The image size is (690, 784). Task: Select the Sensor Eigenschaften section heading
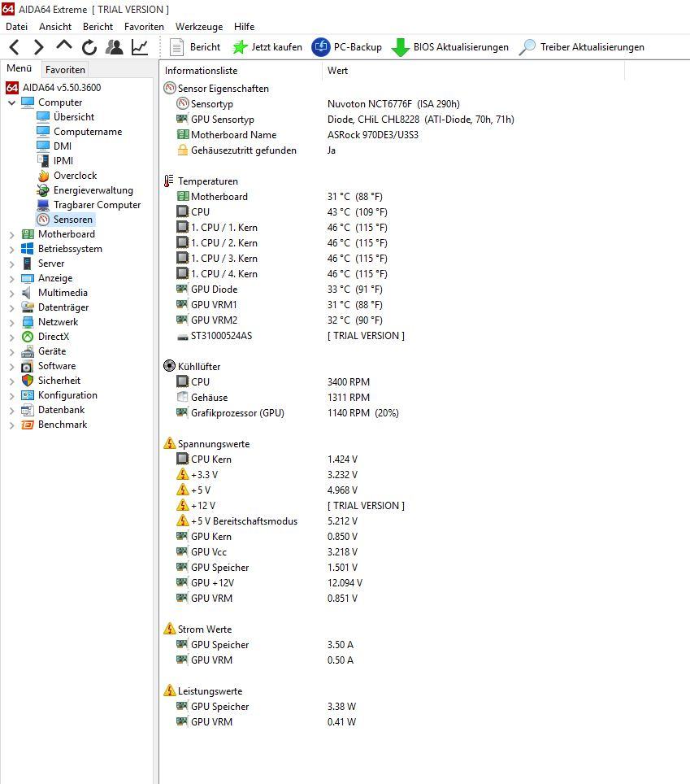216,89
